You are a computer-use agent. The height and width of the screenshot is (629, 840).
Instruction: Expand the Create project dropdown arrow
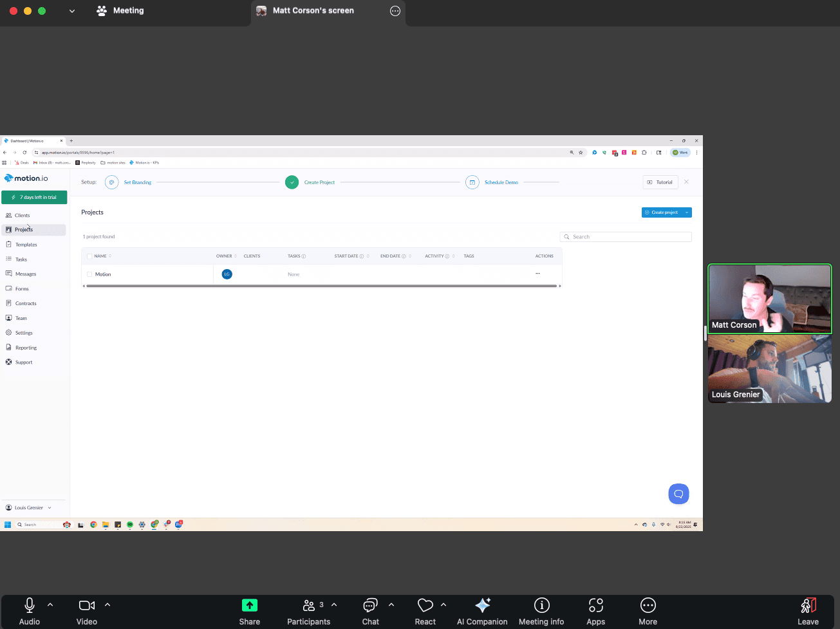(687, 212)
